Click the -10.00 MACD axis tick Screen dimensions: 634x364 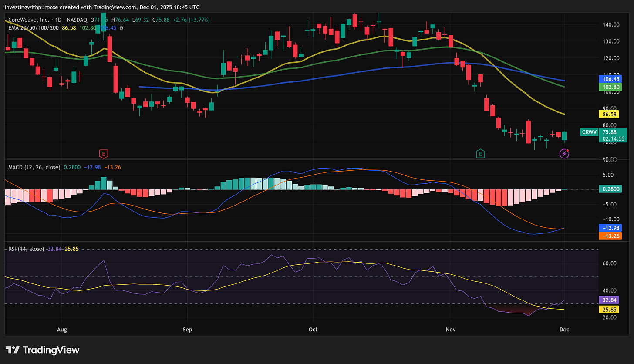click(611, 219)
